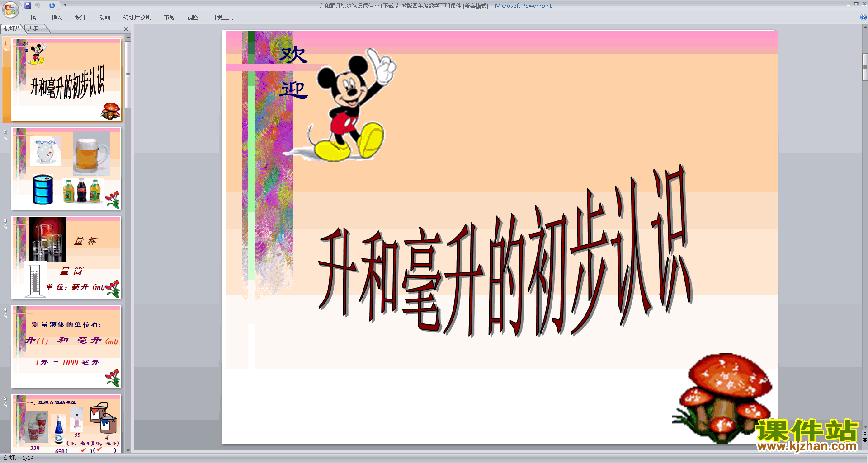This screenshot has width=868, height=463.
Task: Click the blue Help question mark icon
Action: (863, 18)
